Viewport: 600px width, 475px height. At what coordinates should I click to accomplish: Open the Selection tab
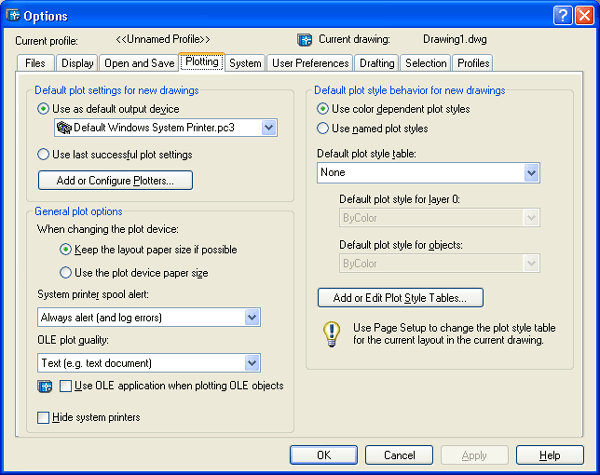tap(426, 63)
